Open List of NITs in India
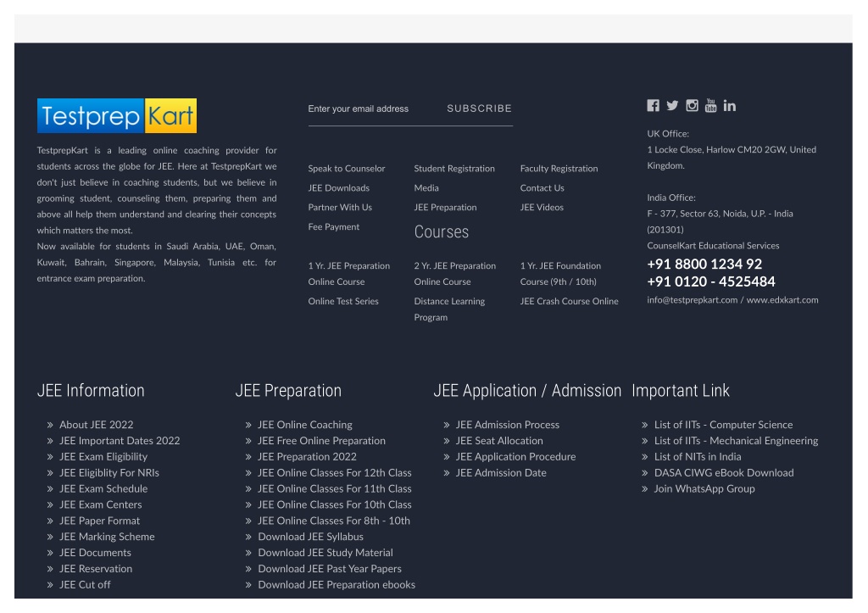868x613 pixels. (x=698, y=457)
